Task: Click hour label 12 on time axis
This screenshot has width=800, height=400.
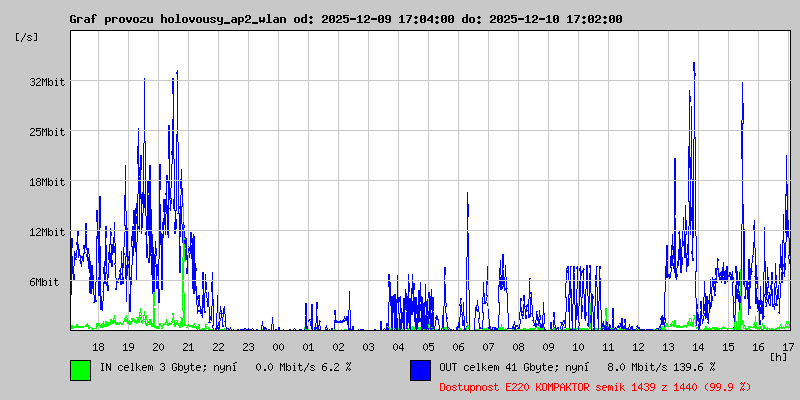Action: (638, 347)
